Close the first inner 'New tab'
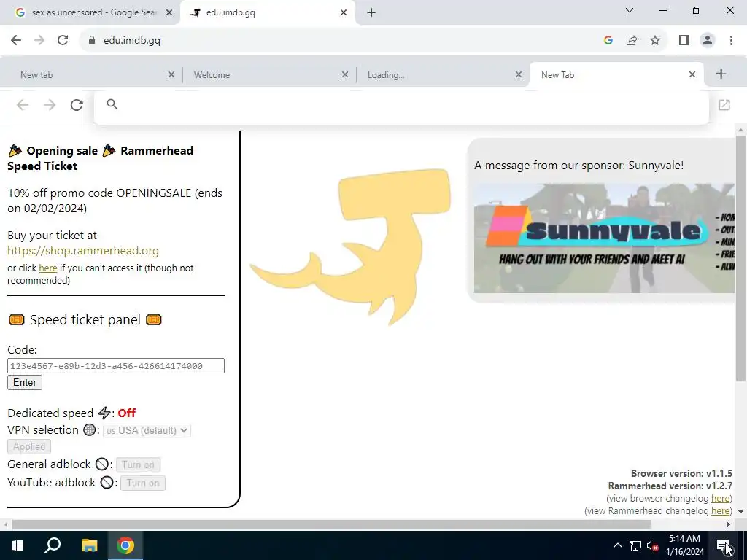Viewport: 747px width, 560px height. (x=171, y=75)
